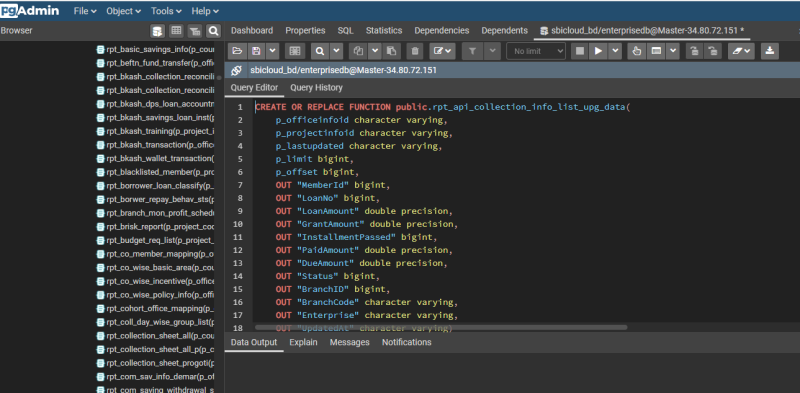Open the Copy options dropdown arrow
800x393 pixels.
coord(375,51)
